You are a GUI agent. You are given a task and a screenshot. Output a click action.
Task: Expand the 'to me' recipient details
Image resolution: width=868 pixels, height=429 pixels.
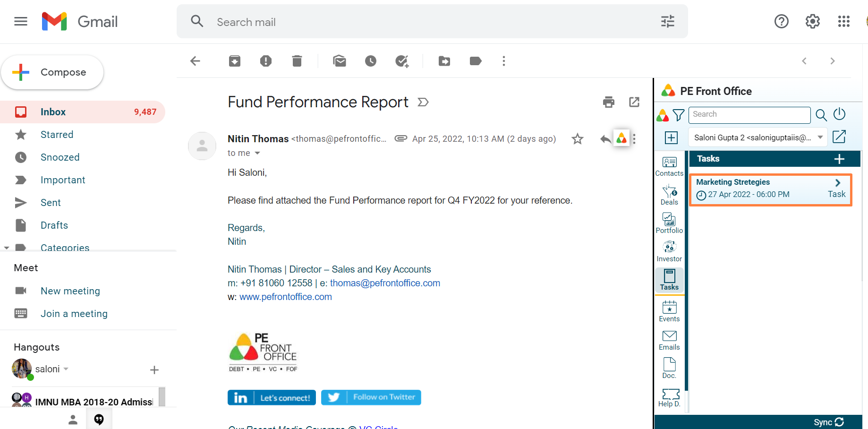tap(257, 153)
